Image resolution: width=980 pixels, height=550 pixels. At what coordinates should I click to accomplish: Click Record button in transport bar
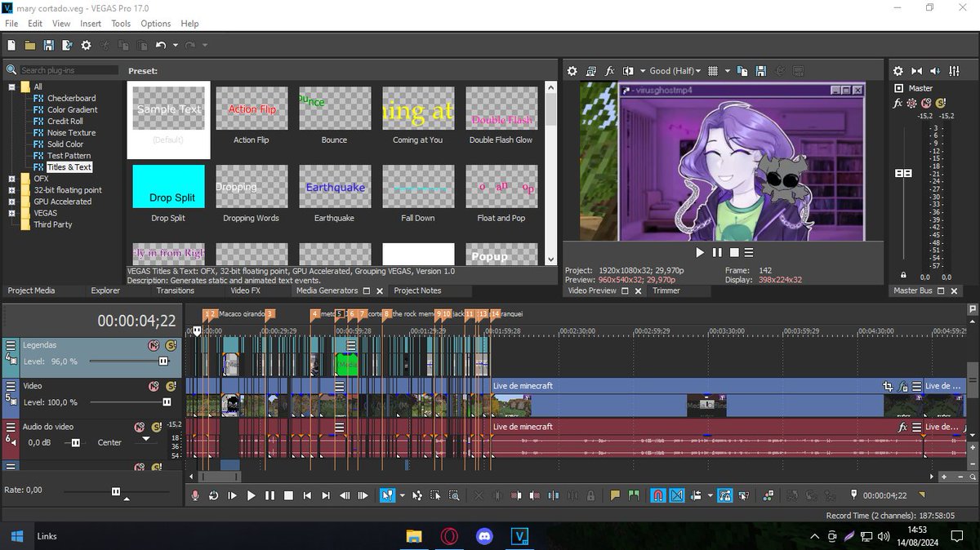click(195, 495)
